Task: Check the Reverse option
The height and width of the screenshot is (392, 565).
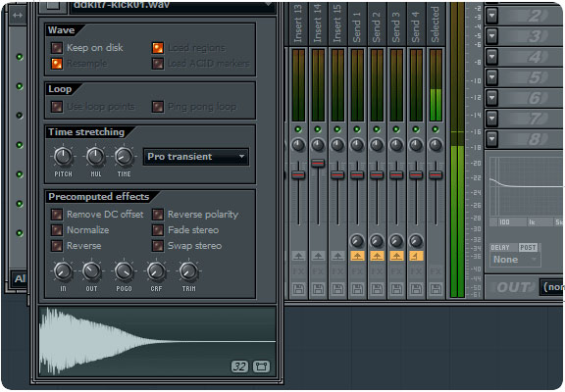Action: pyautogui.click(x=57, y=246)
